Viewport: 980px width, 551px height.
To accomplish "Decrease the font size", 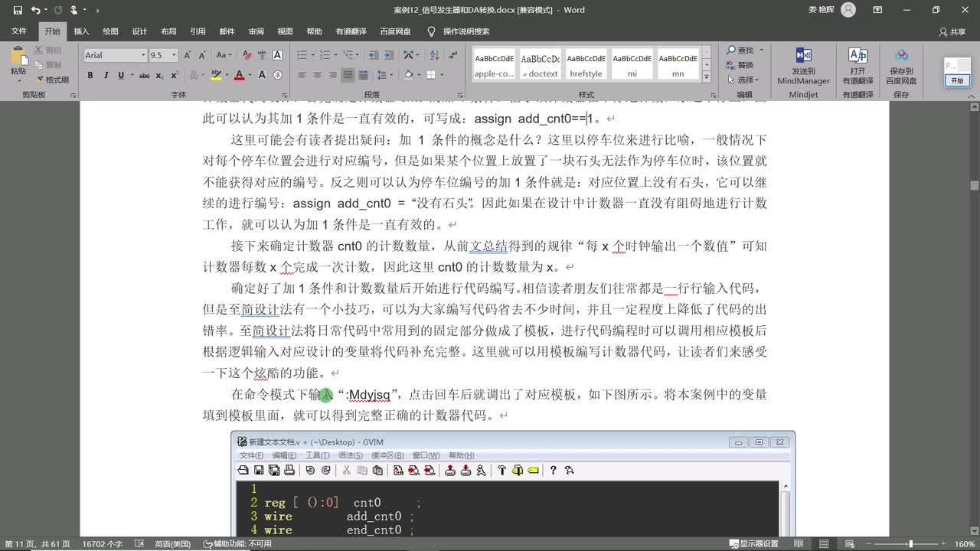I will click(x=202, y=55).
